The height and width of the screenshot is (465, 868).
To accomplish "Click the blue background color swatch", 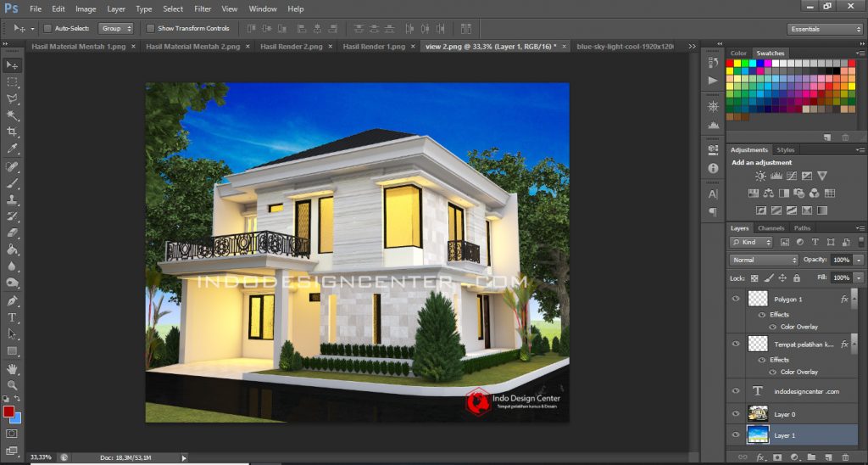I will 17,419.
